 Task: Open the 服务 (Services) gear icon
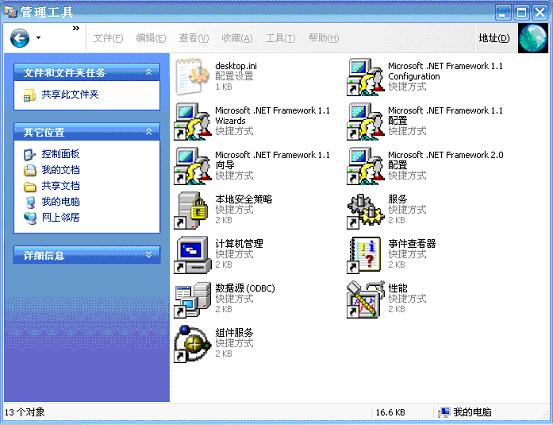click(x=366, y=211)
